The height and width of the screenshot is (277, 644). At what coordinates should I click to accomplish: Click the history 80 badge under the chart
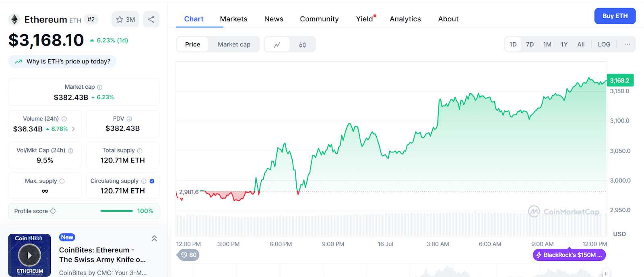pos(188,255)
